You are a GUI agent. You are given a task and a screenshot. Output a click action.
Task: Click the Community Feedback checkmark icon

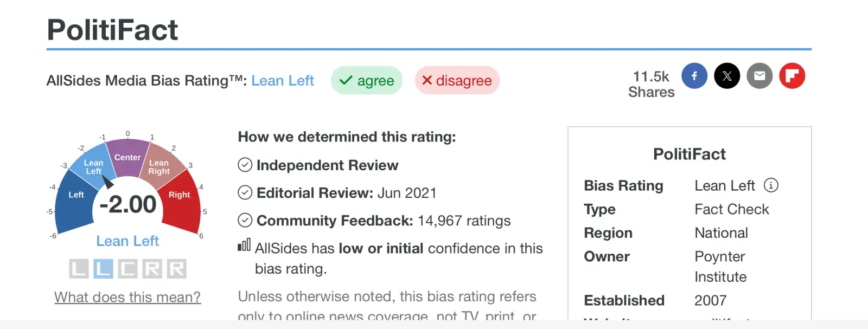coord(245,220)
